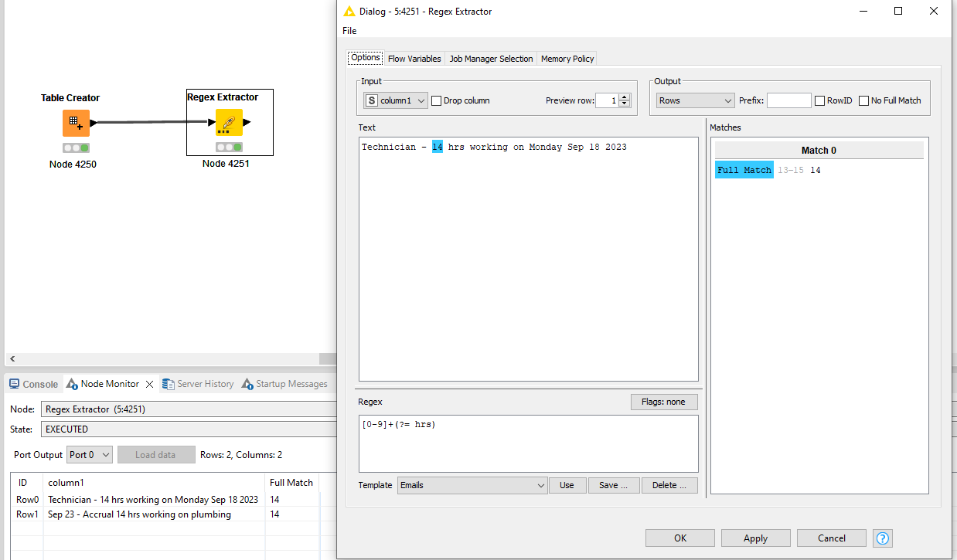Click the Table Creator status traffic light
Screen dimensions: 957x560
click(76, 148)
